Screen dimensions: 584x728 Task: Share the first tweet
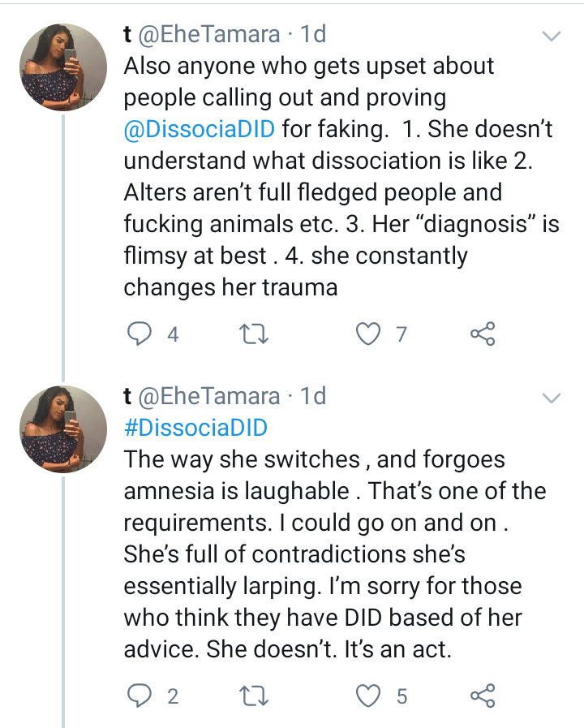pyautogui.click(x=483, y=334)
